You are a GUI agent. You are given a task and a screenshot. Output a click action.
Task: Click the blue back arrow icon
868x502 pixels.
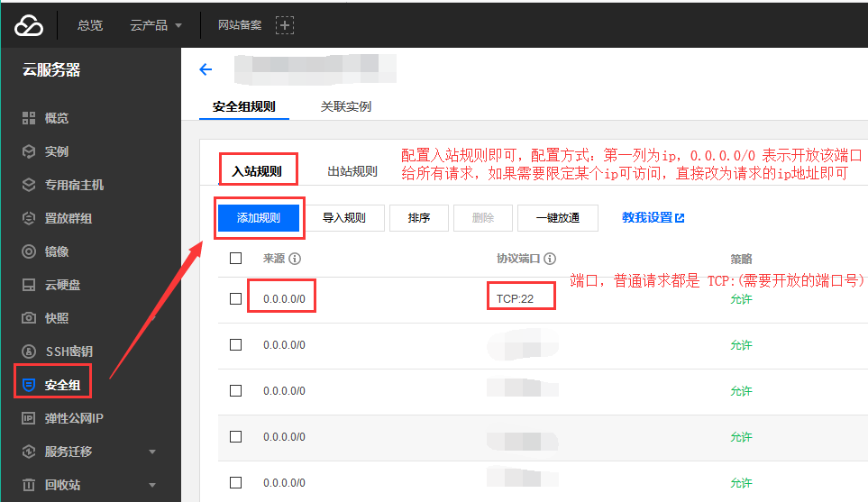[x=206, y=69]
